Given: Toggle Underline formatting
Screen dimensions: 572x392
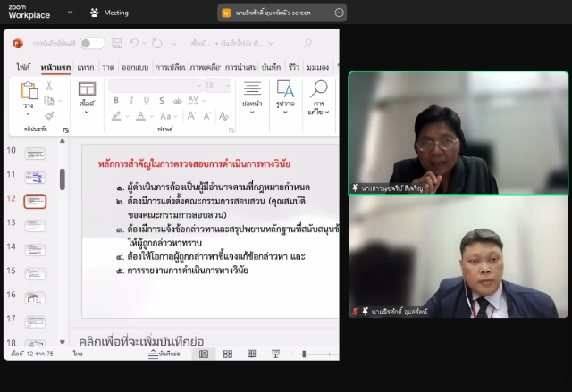Looking at the screenshot, I should coord(147,100).
